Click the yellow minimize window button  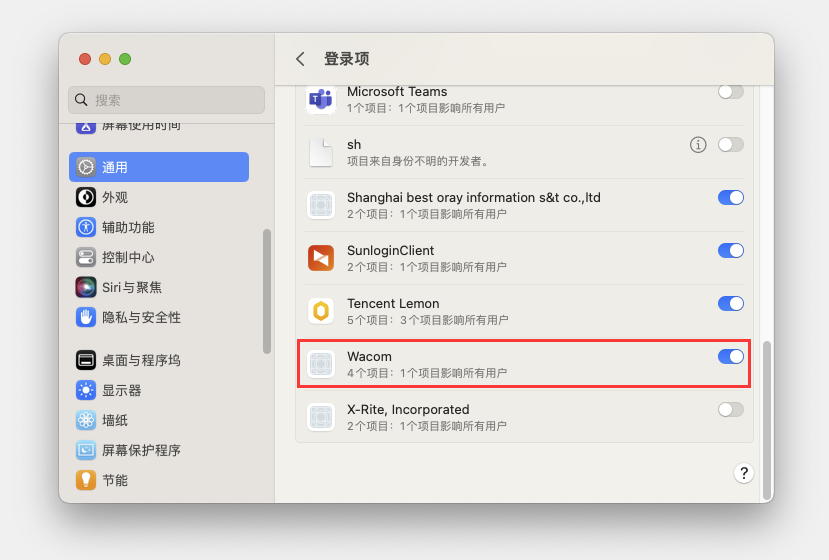tap(105, 59)
